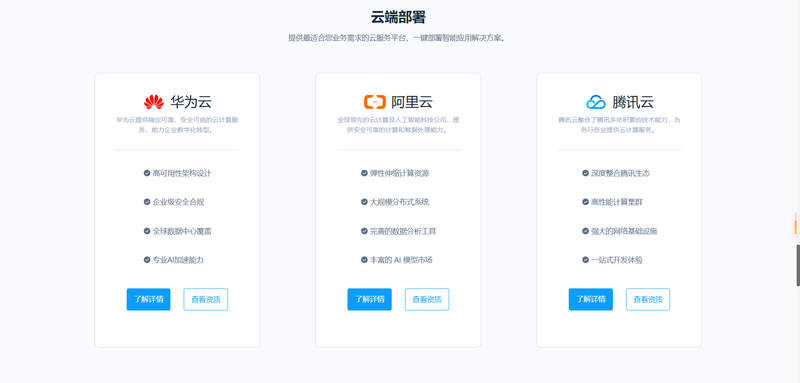Click the Alibaba Cloud orange bracket logo

pyautogui.click(x=374, y=102)
